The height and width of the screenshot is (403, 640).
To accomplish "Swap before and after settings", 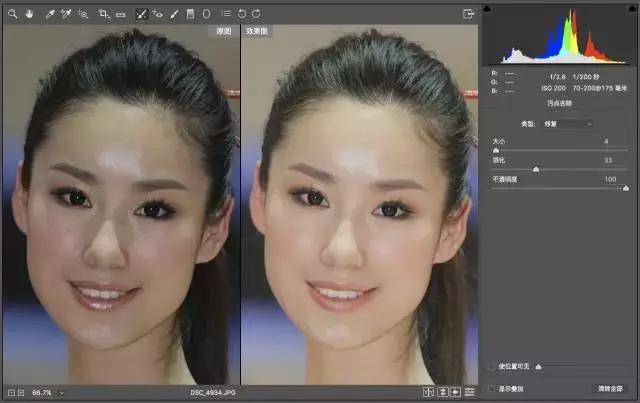I will pyautogui.click(x=443, y=392).
